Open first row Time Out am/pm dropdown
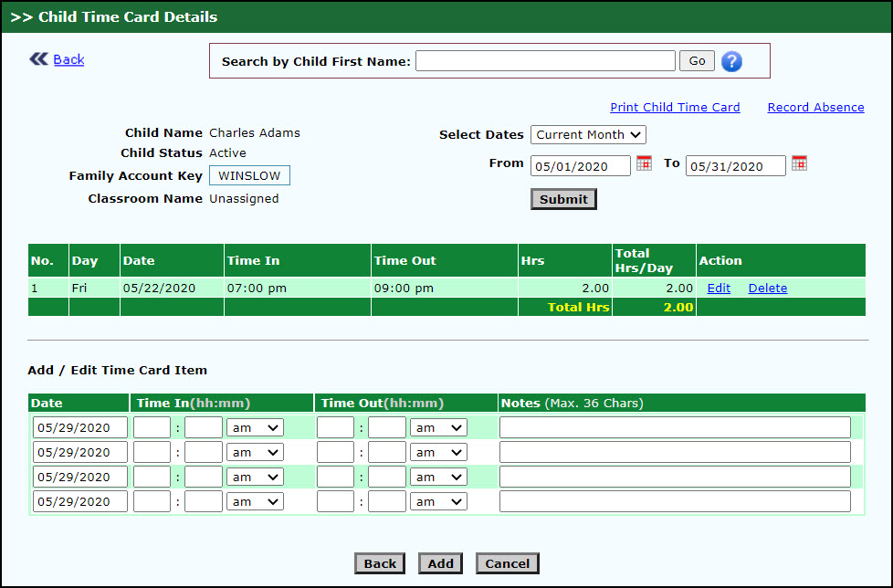The image size is (893, 588). (x=438, y=427)
